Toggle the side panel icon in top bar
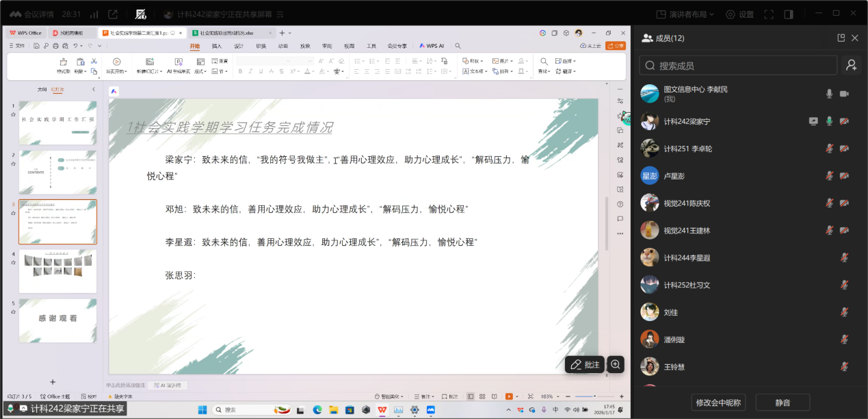Viewport: 868px width, 419px height. (x=789, y=14)
